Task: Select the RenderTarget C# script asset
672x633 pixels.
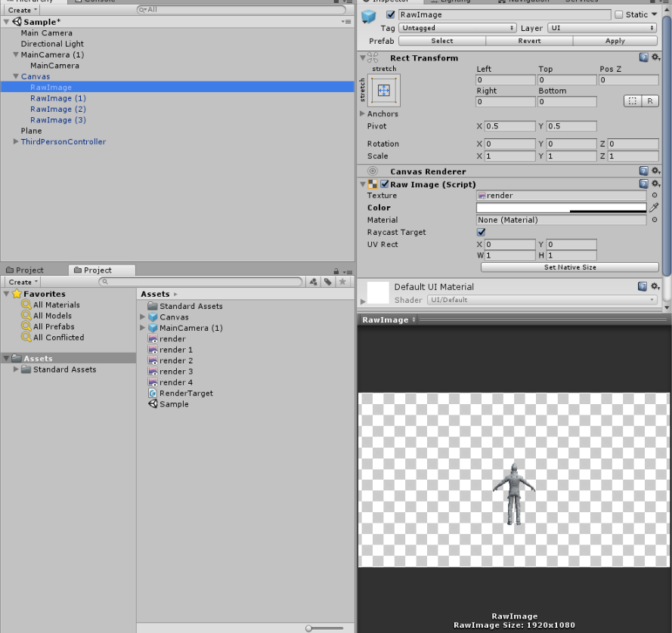Action: (x=181, y=393)
